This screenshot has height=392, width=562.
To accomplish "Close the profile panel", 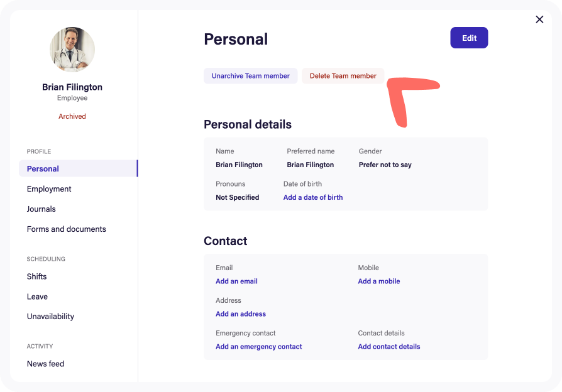I will pos(539,19).
